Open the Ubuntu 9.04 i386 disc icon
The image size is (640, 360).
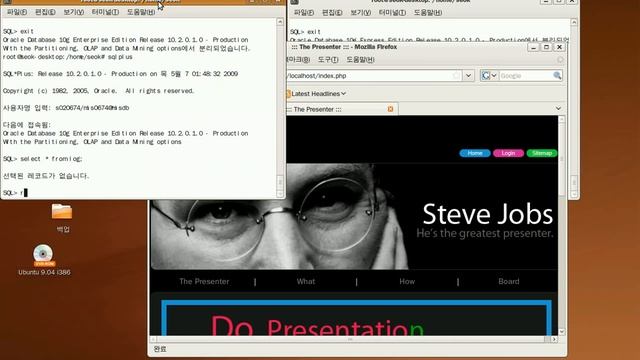[x=43, y=256]
